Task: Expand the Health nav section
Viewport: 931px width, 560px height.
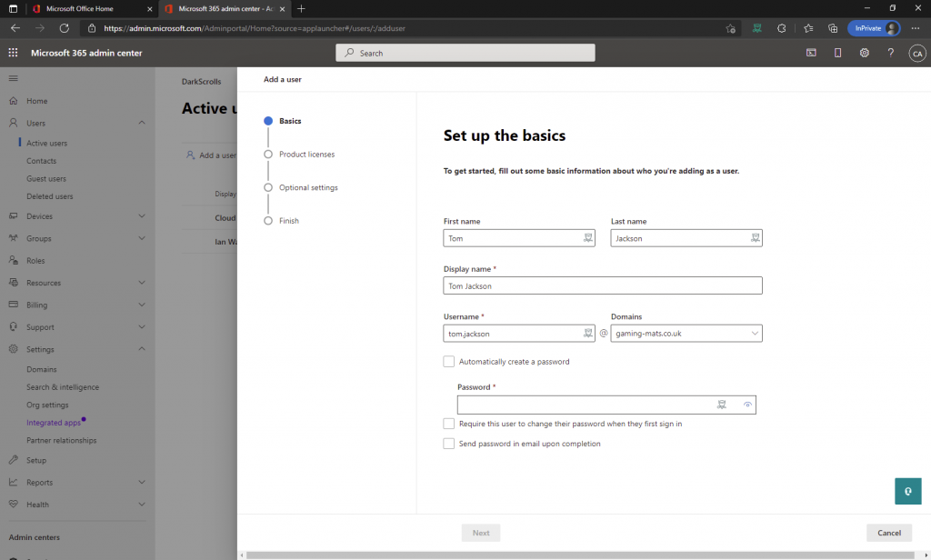Action: tap(142, 505)
